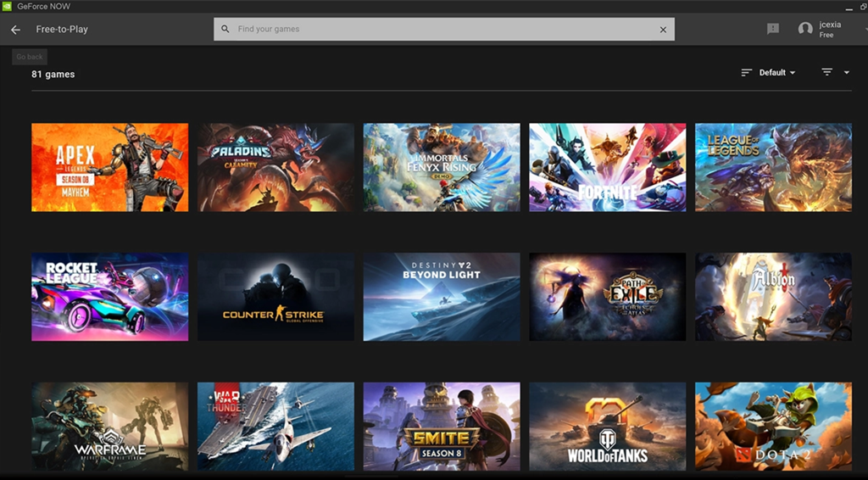
Task: Open the Smite Season 8 tile
Action: [x=442, y=427]
